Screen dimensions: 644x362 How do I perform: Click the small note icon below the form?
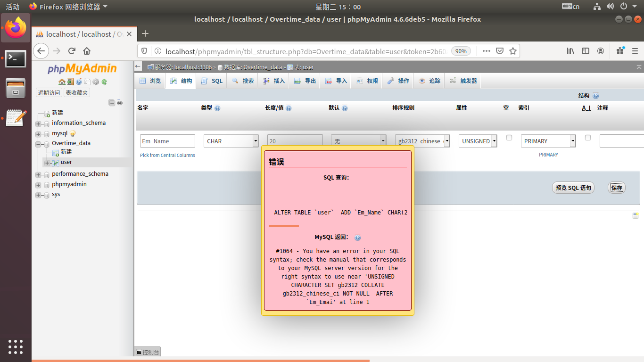pos(636,215)
